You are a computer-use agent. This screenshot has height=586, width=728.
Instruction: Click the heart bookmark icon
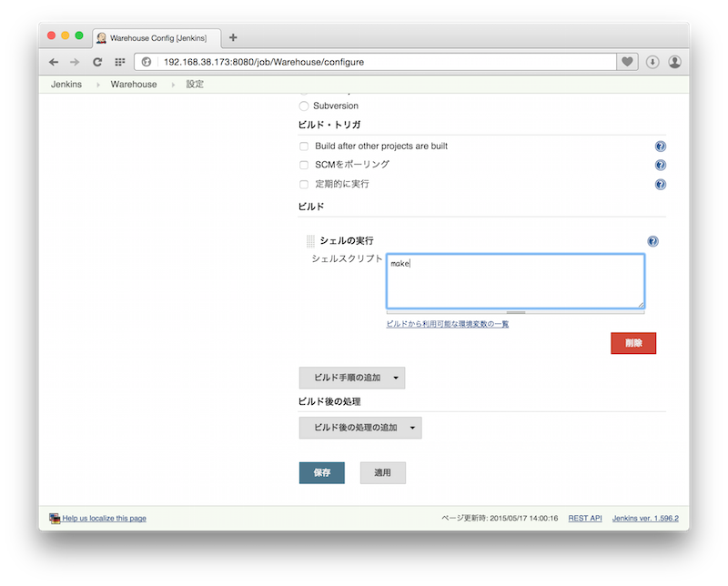tap(627, 62)
